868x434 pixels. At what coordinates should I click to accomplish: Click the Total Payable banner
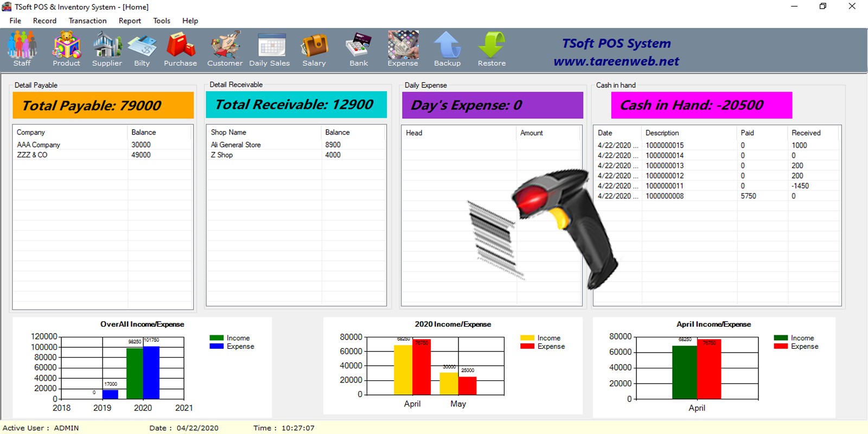pos(103,105)
